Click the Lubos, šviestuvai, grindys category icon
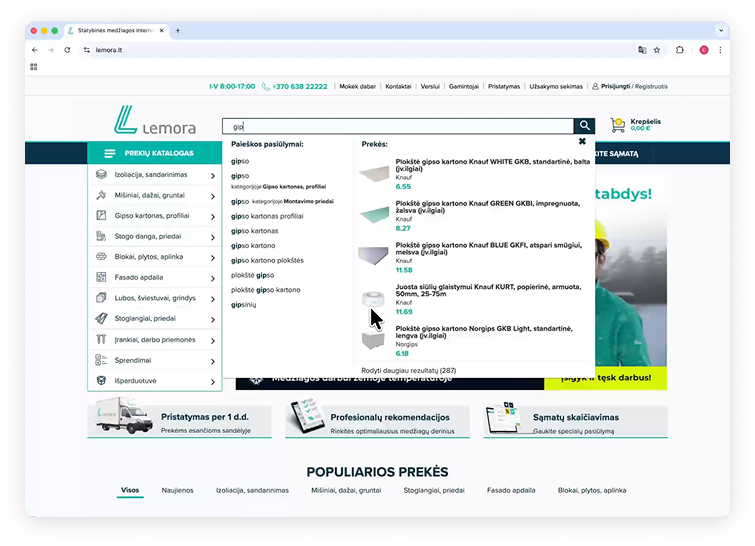Image resolution: width=755 pixels, height=546 pixels. tap(101, 298)
